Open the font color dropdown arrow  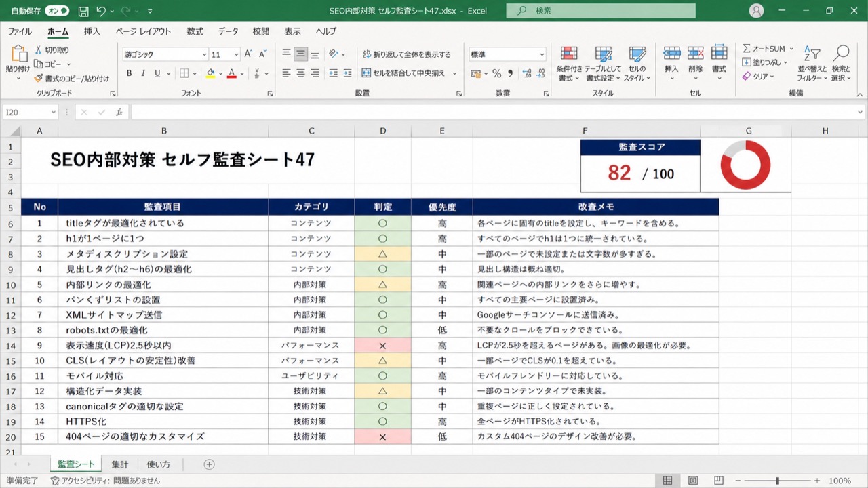(x=243, y=73)
